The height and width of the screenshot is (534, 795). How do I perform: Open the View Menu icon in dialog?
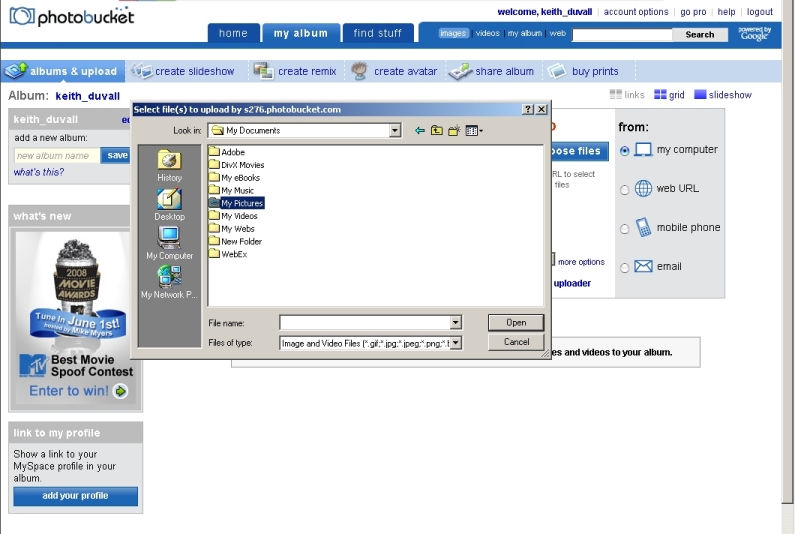473,130
